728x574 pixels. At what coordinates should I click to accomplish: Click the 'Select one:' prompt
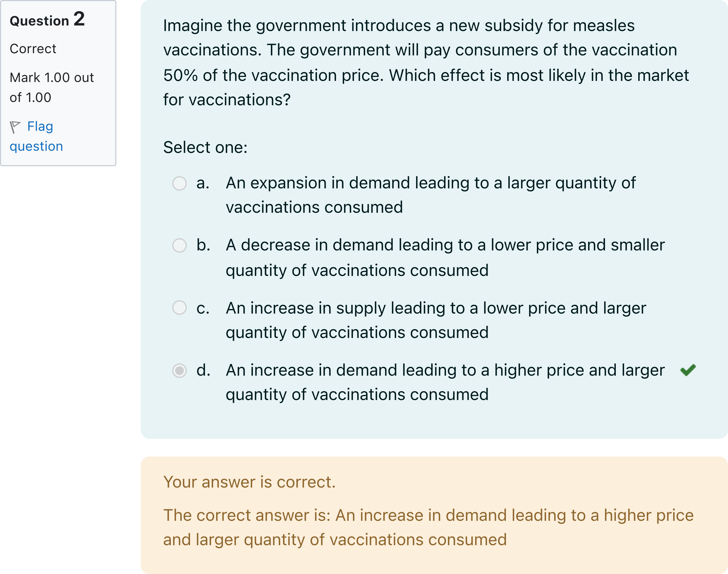pos(205,147)
